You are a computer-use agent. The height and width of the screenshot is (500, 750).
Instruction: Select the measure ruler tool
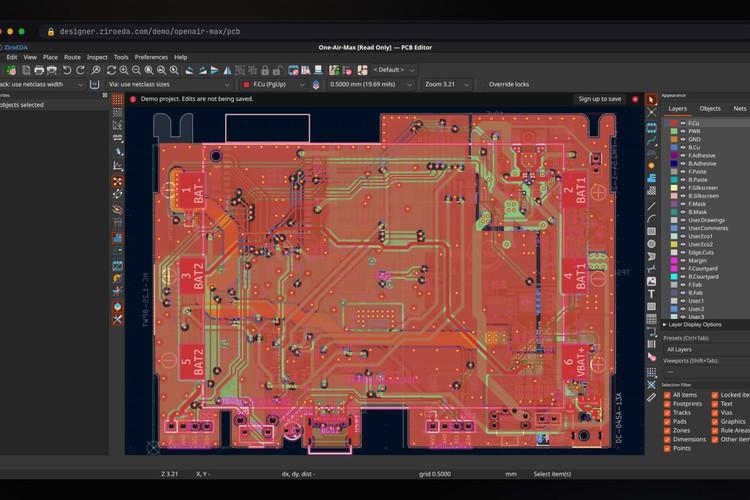(651, 397)
